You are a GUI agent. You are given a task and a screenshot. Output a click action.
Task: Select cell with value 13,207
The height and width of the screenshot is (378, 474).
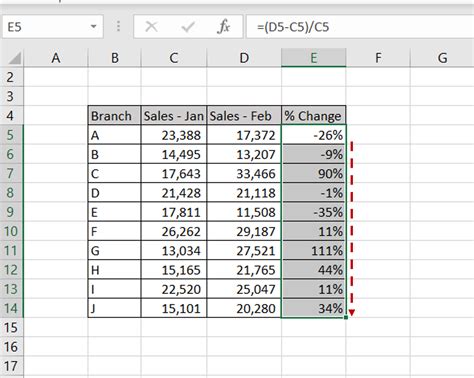[x=244, y=154]
